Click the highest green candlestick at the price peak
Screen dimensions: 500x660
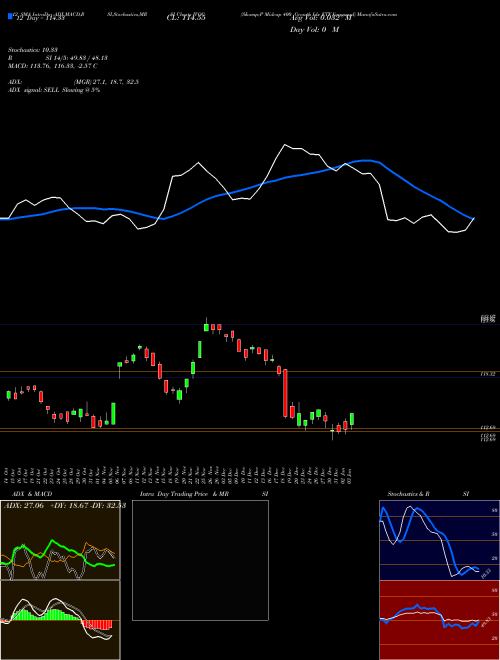point(206,327)
